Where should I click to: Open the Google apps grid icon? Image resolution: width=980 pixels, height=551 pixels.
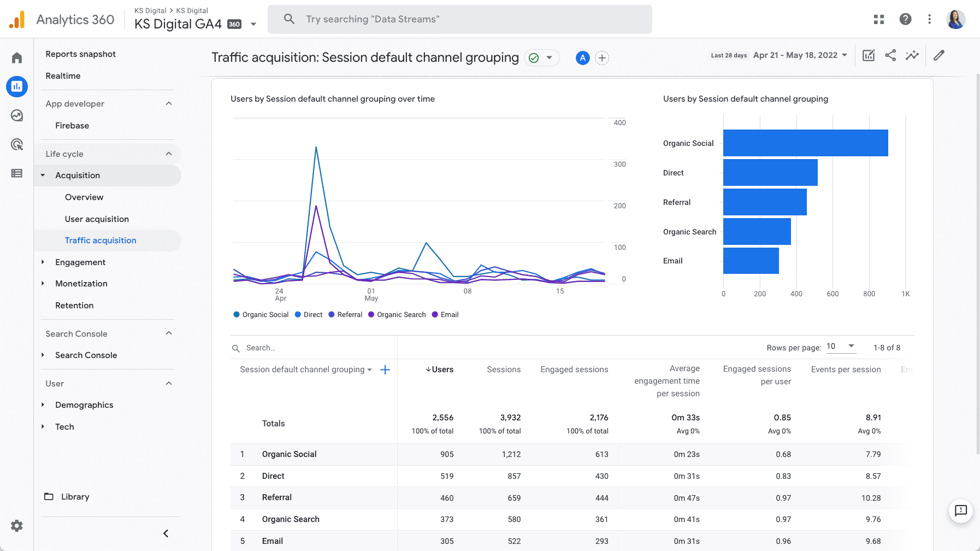[879, 19]
